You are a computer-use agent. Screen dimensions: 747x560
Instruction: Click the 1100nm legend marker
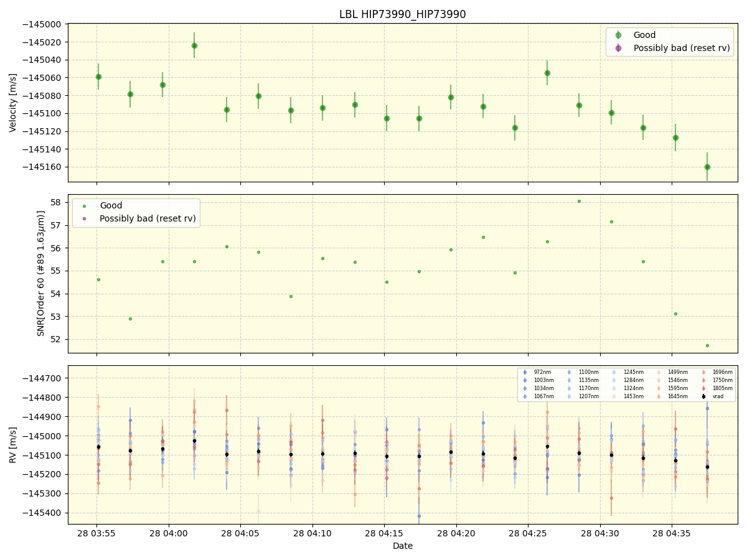click(570, 372)
